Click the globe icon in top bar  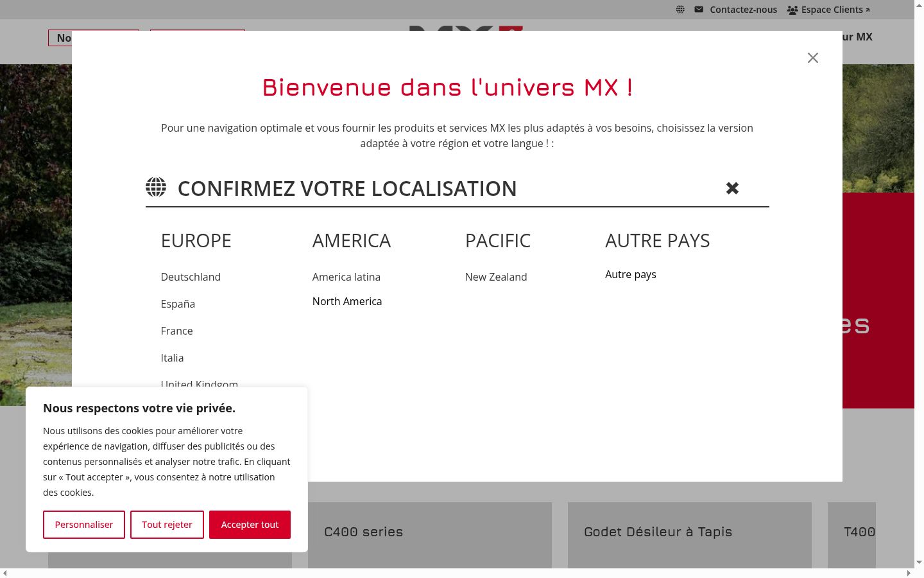pos(680,10)
